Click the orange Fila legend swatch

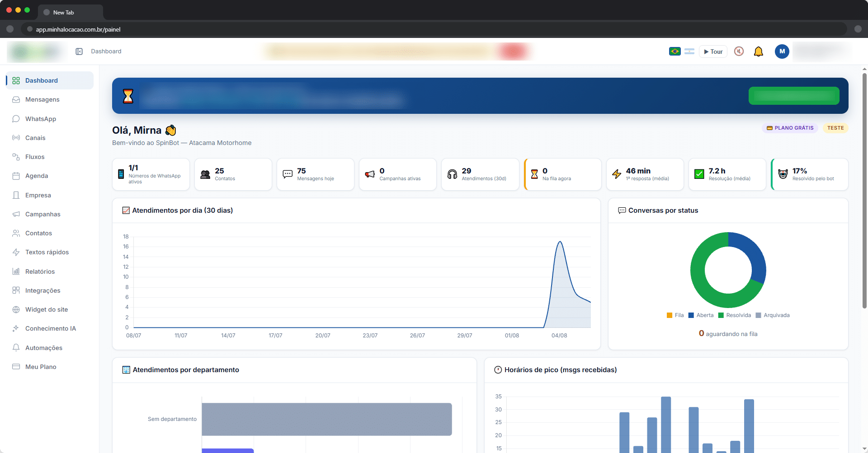[x=670, y=315]
